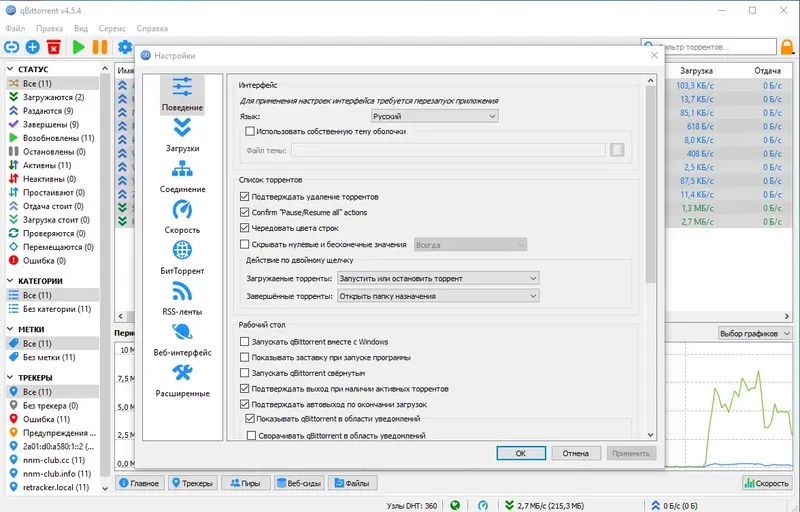Click the add torrent file plus icon
The width and height of the screenshot is (800, 512).
33,47
